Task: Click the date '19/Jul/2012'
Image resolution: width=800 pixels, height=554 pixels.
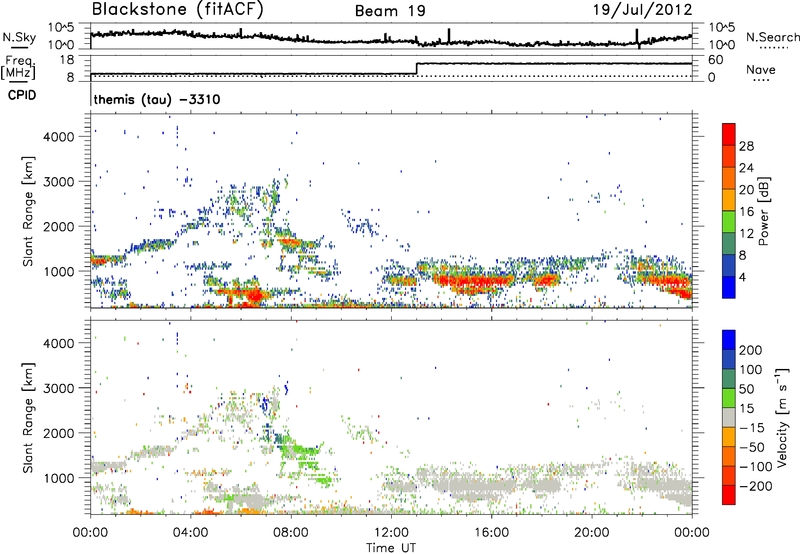Action: (x=642, y=10)
